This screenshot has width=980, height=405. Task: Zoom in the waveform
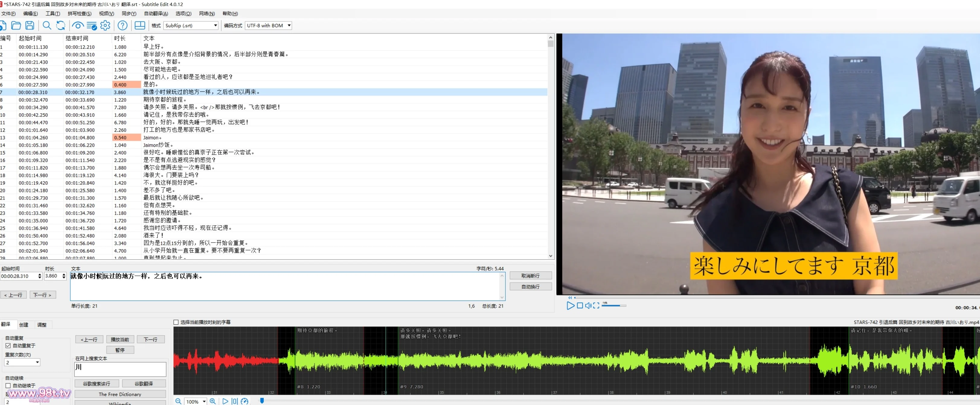(x=213, y=401)
